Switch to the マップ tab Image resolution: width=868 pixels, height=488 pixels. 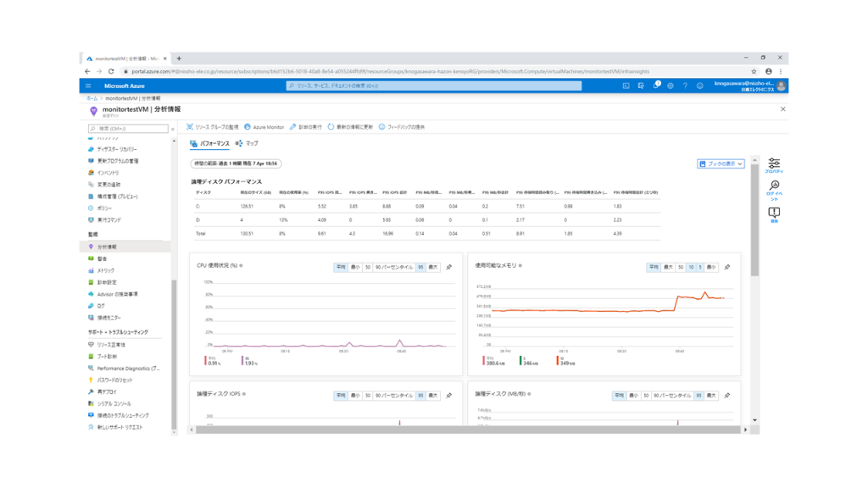pos(248,144)
